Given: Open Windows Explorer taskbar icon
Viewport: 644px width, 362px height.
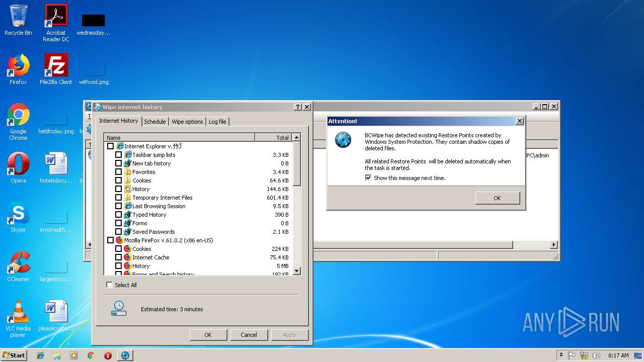Looking at the screenshot, I should 57,355.
